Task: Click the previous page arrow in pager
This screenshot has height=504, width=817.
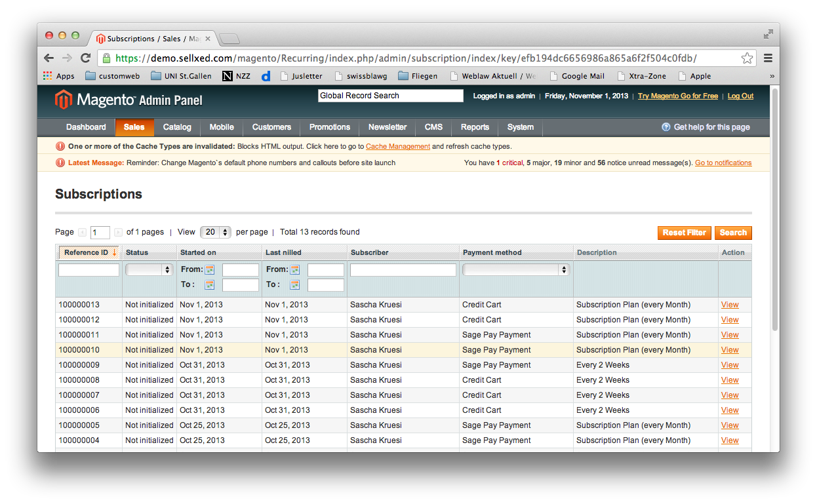Action: point(82,232)
